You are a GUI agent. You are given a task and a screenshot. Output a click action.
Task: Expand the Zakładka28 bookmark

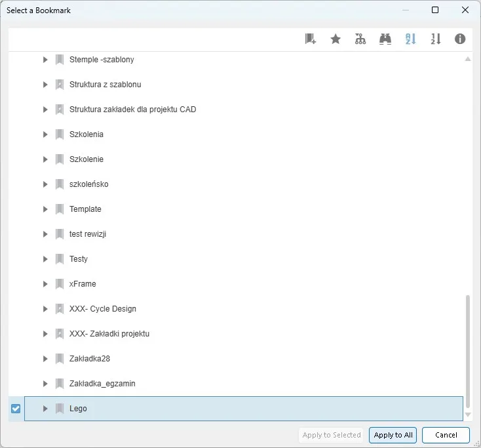point(45,359)
